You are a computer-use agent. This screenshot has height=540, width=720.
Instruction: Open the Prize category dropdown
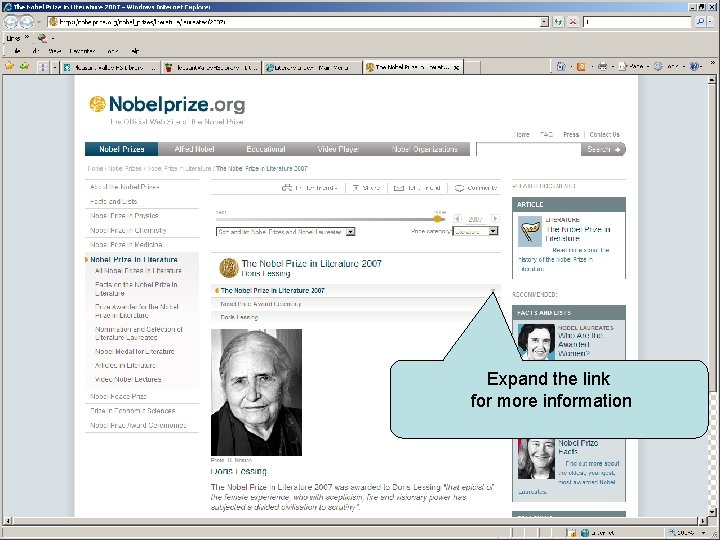tap(475, 231)
